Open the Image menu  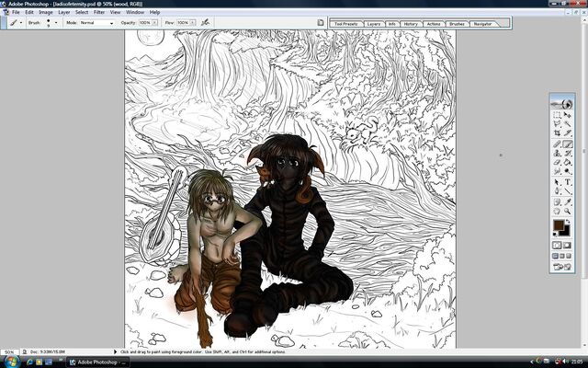pos(46,12)
